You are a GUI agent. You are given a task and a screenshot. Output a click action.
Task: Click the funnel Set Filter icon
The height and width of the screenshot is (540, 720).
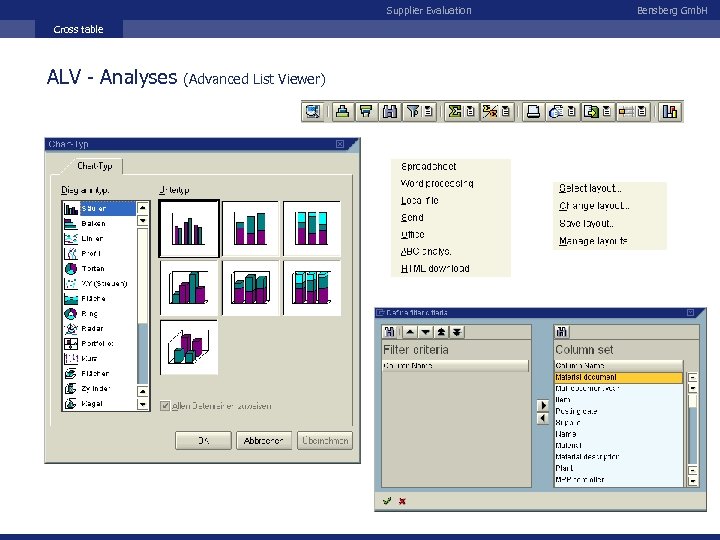pyautogui.click(x=413, y=112)
